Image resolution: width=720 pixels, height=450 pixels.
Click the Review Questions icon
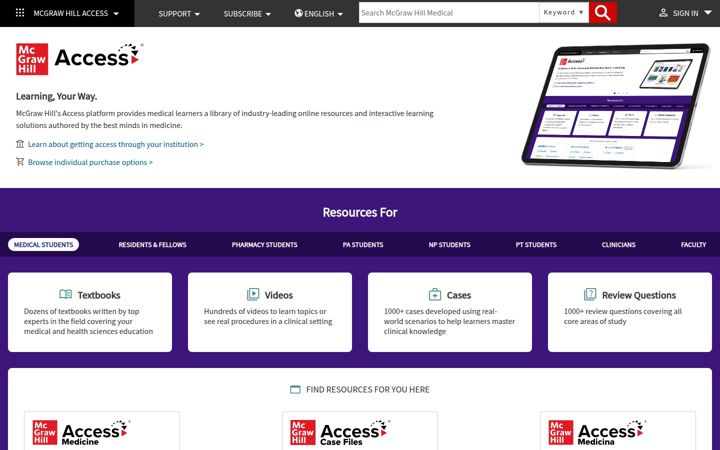590,294
